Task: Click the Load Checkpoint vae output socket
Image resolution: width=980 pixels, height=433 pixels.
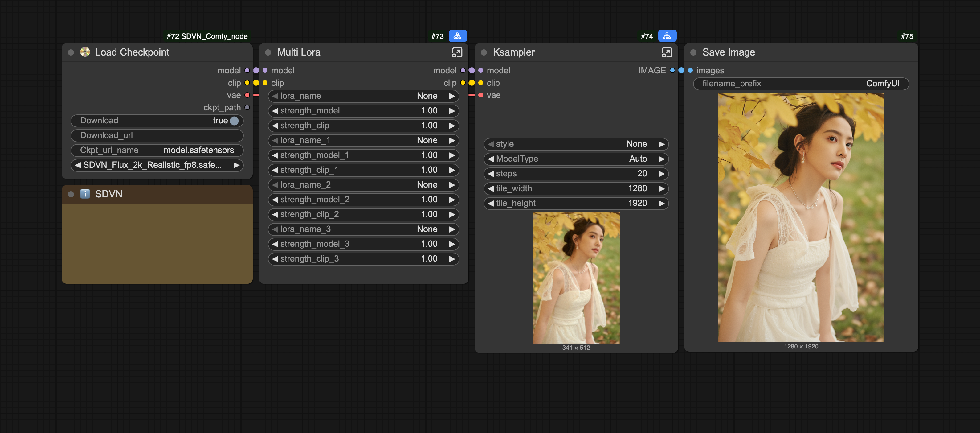Action: click(247, 95)
